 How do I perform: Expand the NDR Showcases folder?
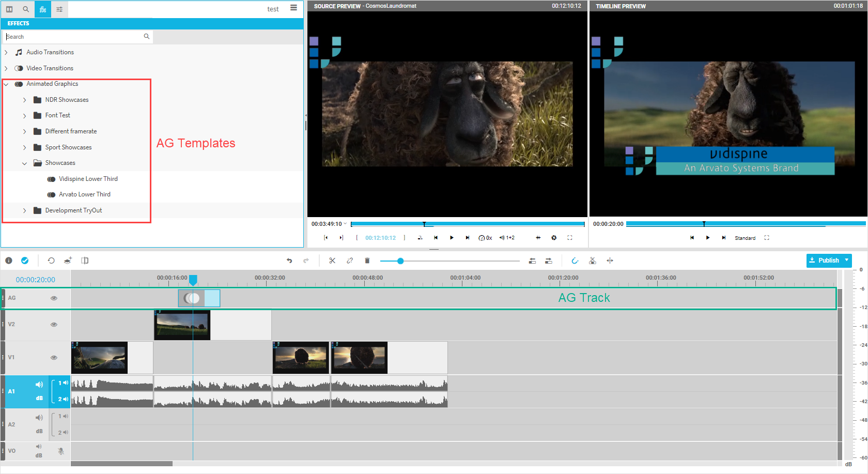(25, 100)
